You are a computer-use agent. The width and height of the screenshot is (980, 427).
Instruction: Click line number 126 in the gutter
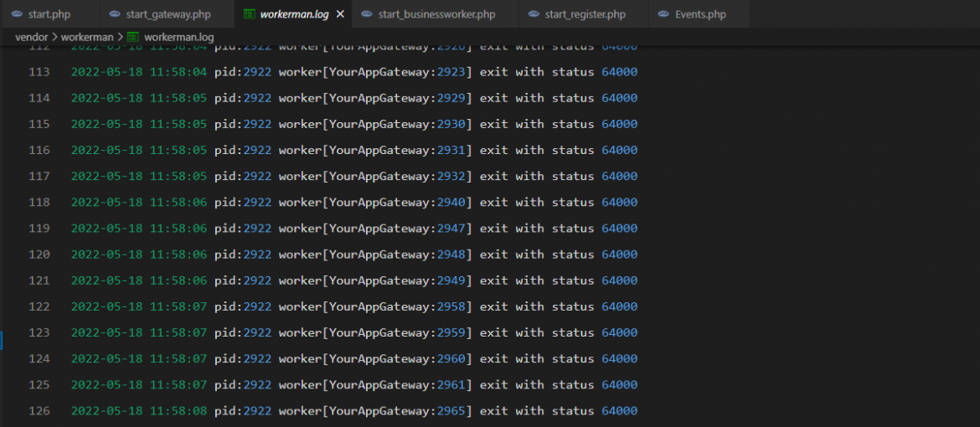coord(39,411)
